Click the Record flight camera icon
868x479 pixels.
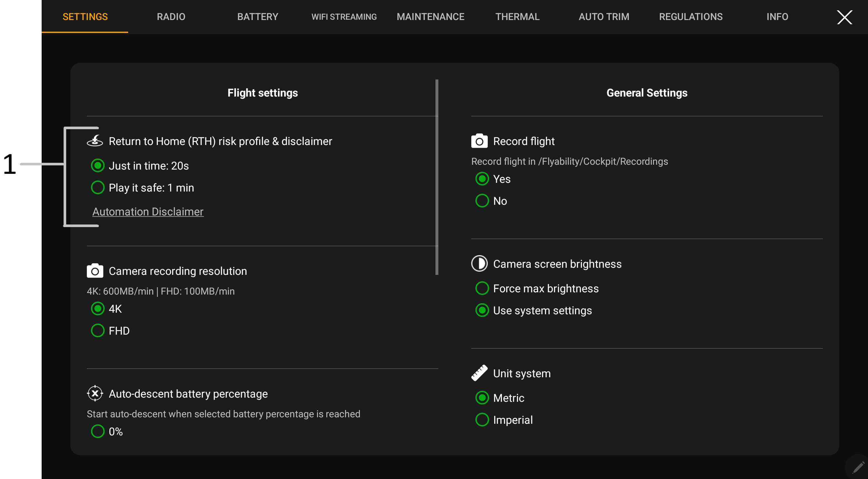click(x=479, y=141)
